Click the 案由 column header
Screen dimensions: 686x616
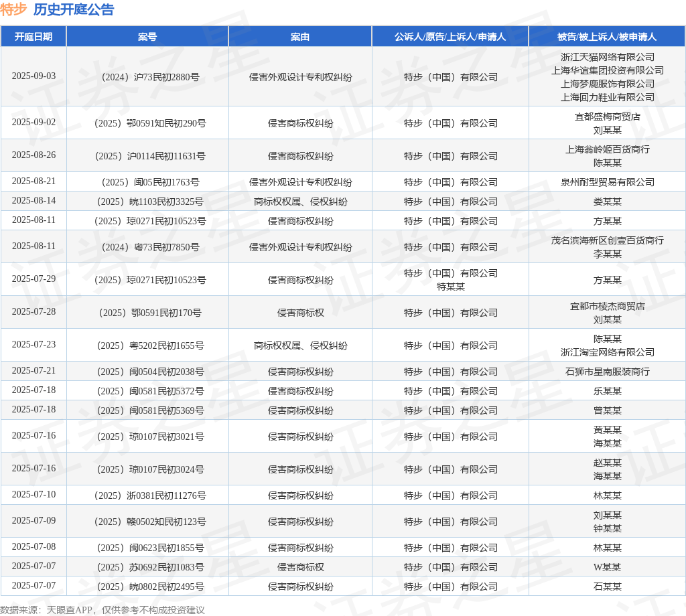(x=300, y=37)
